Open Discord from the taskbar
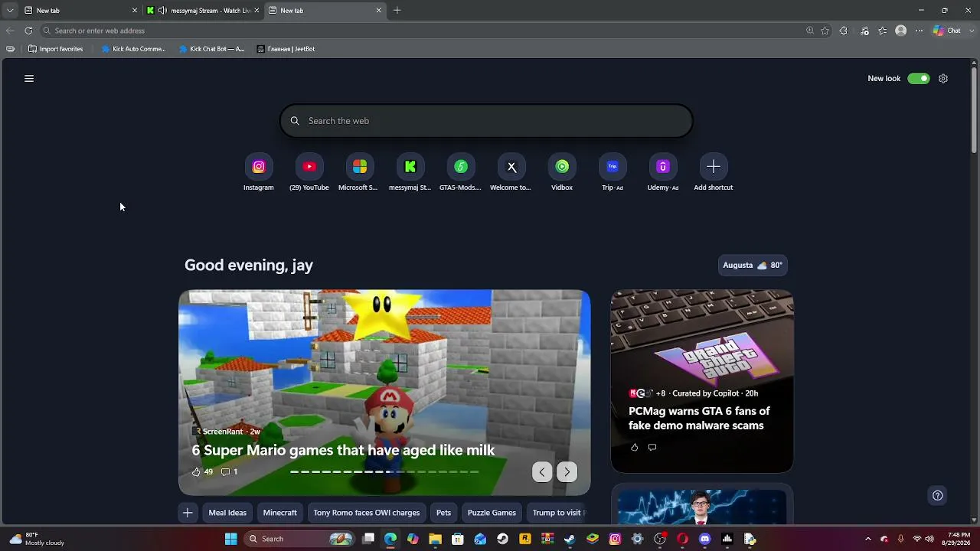Viewport: 980px width, 551px height. pyautogui.click(x=705, y=539)
